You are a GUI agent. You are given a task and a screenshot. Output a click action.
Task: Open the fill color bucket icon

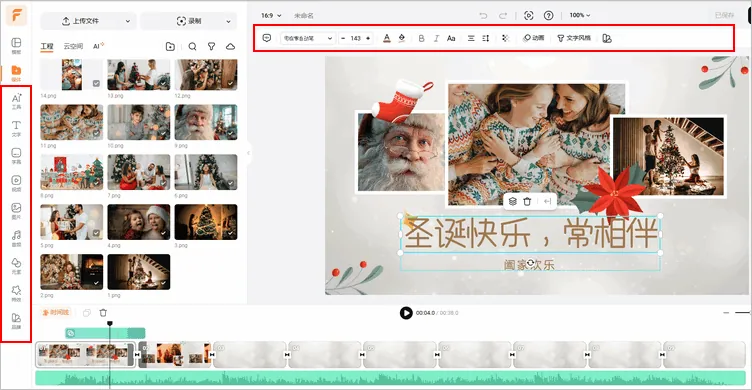[x=402, y=38]
